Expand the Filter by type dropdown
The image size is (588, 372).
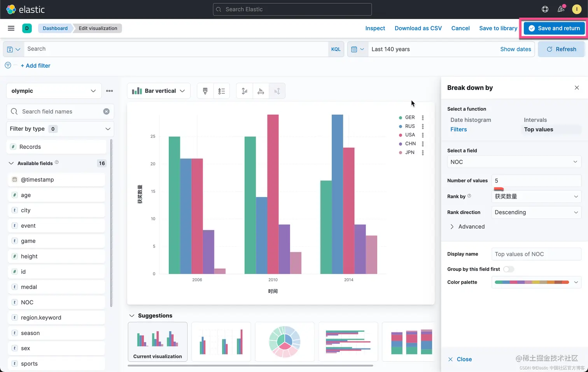coord(60,129)
